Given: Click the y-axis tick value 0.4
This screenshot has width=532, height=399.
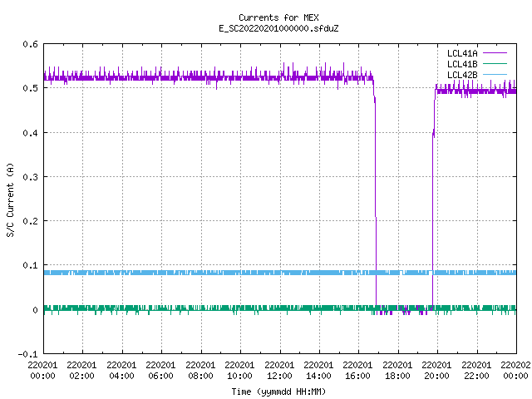Looking at the screenshot, I should tap(30, 133).
